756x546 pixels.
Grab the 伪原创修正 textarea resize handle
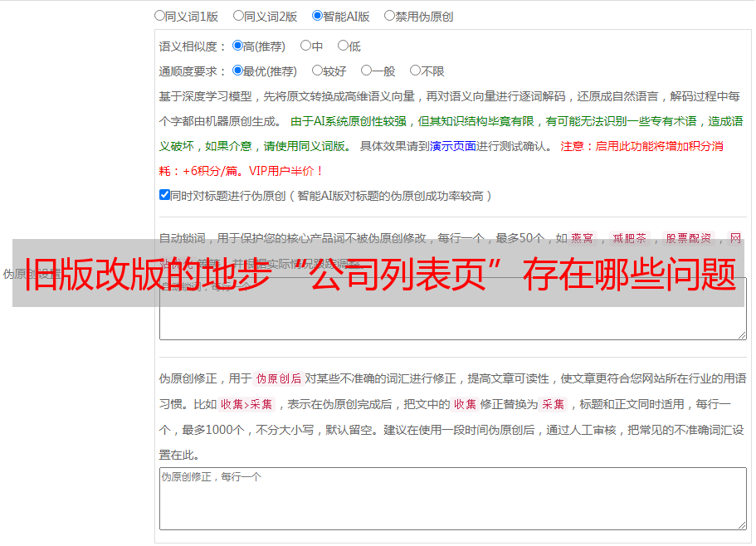(x=742, y=526)
